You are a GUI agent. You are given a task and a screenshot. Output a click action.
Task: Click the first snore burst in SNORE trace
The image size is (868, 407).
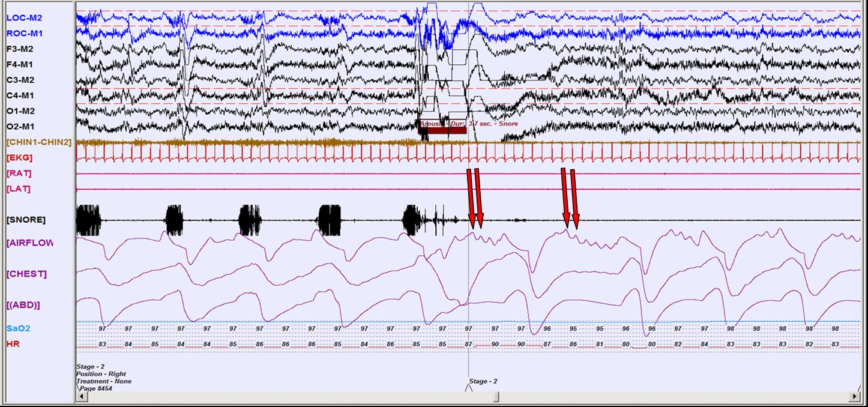(90, 220)
